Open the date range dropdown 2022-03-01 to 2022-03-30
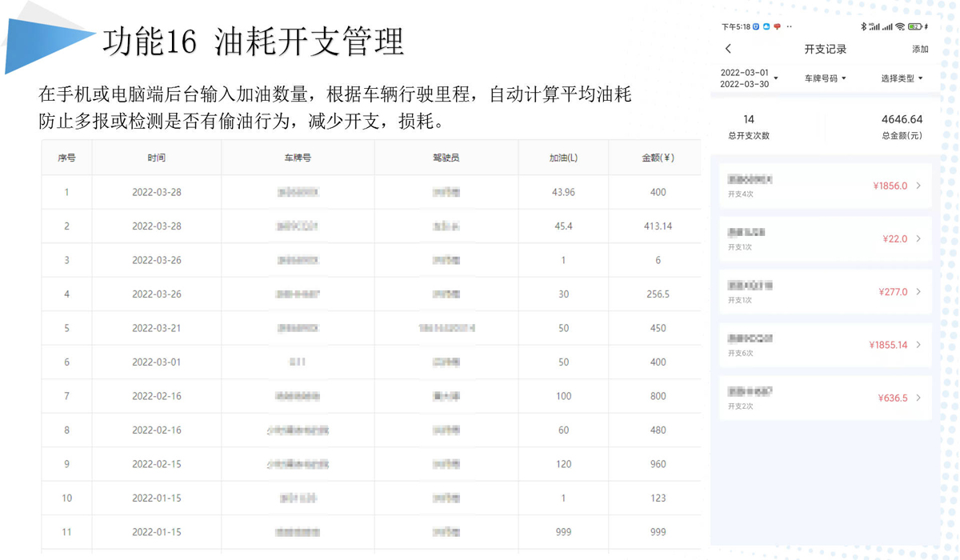The width and height of the screenshot is (960, 560). 749,78
